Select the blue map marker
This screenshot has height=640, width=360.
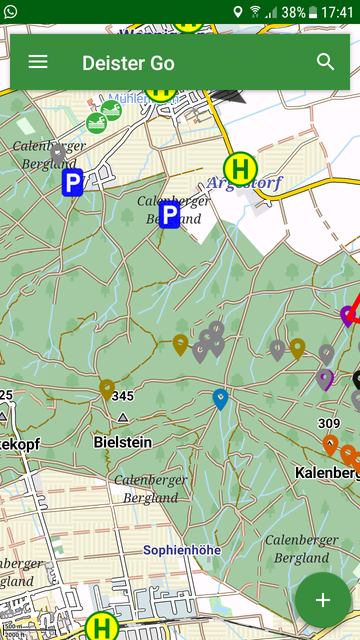(220, 399)
